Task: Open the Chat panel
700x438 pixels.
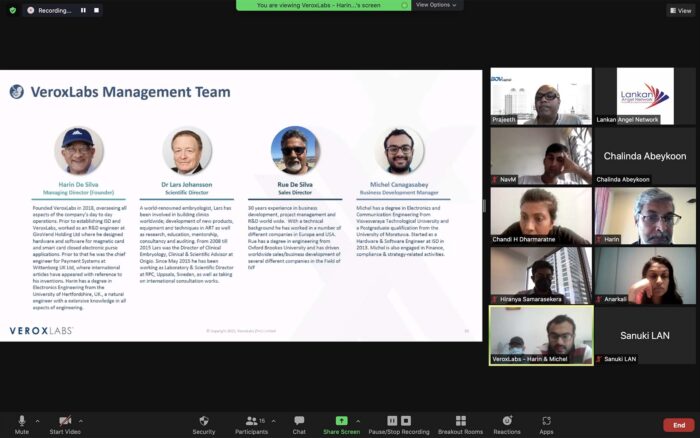Action: (299, 421)
